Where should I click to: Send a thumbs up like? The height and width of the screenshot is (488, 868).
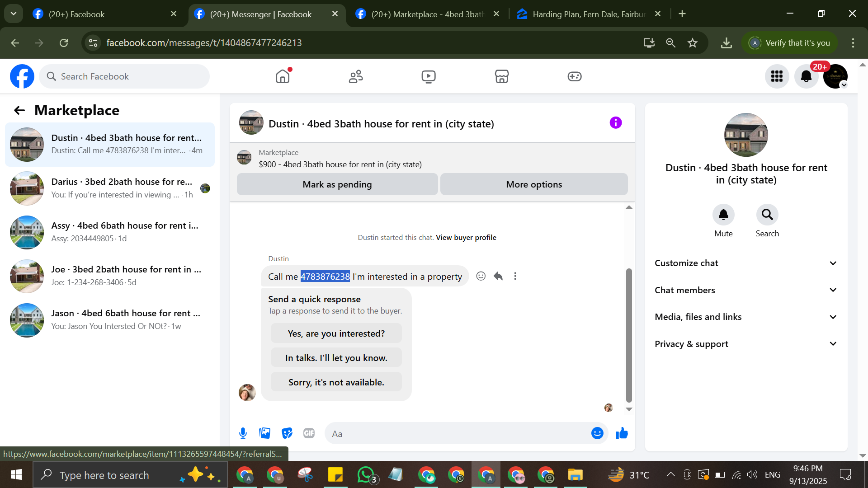(x=622, y=433)
